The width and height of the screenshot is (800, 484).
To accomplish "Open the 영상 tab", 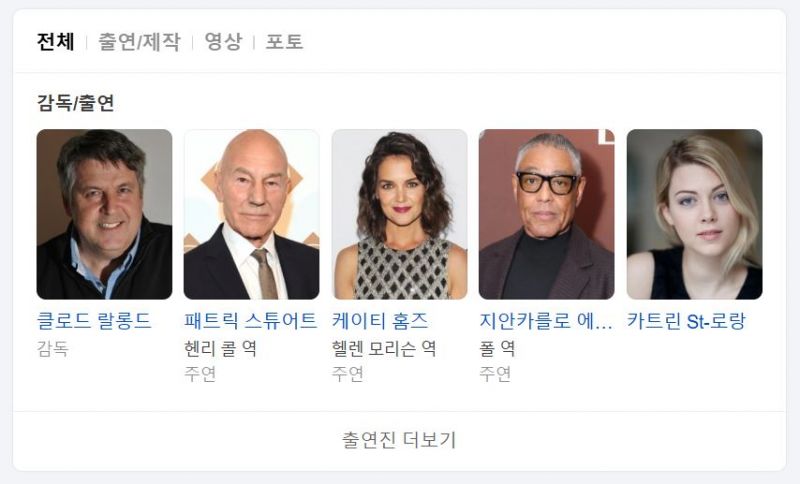I will click(x=223, y=41).
